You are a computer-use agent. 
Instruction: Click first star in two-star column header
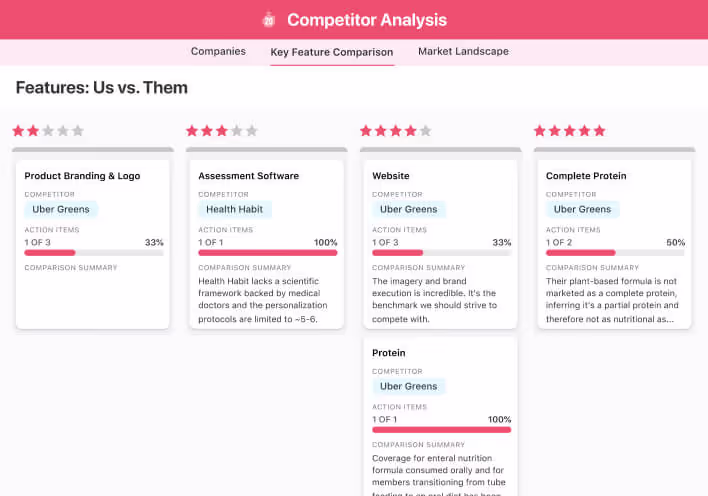[18, 131]
